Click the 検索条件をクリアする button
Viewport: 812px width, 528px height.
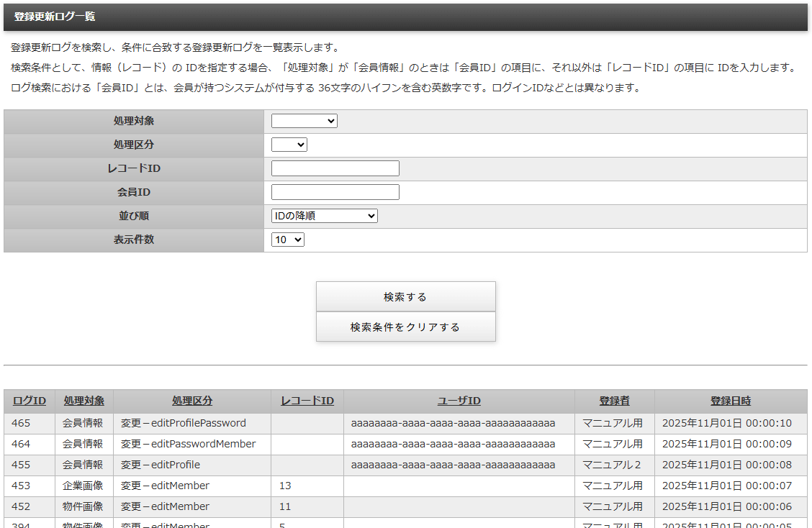tap(405, 326)
